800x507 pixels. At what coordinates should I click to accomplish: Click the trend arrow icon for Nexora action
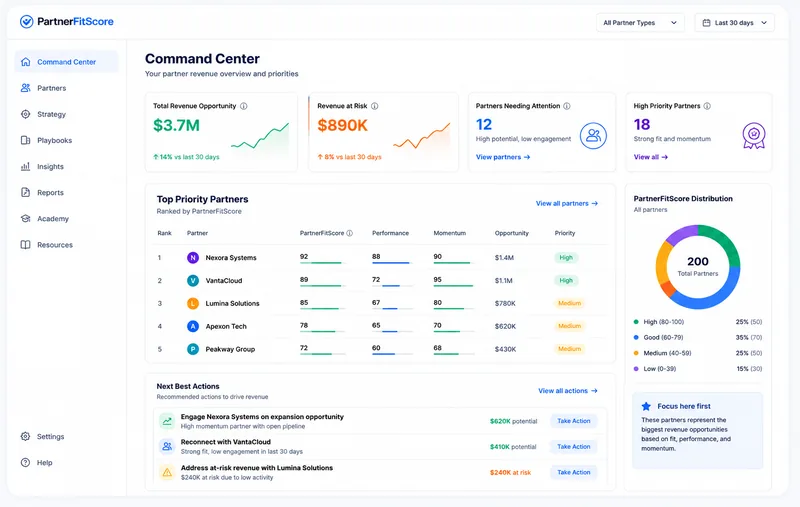(167, 421)
